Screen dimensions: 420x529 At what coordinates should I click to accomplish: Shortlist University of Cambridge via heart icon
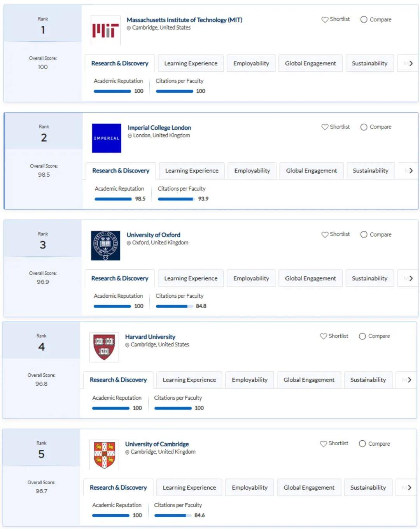click(323, 444)
